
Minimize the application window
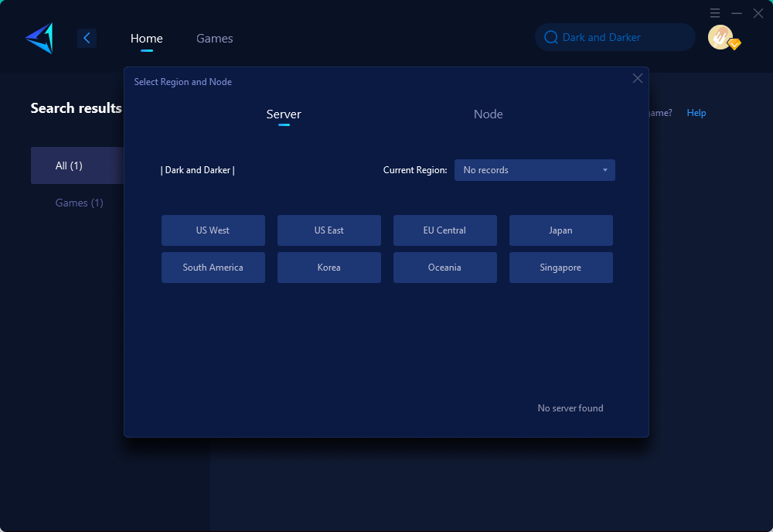737,13
